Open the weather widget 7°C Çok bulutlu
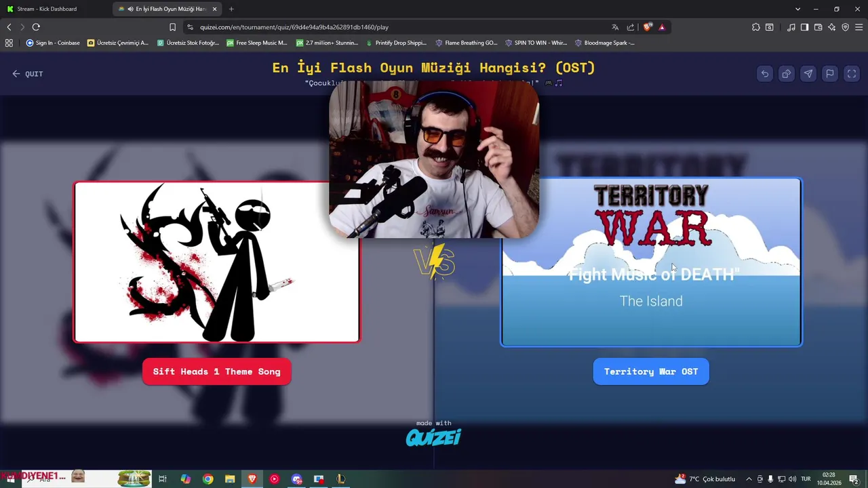The width and height of the screenshot is (868, 488). [x=705, y=479]
